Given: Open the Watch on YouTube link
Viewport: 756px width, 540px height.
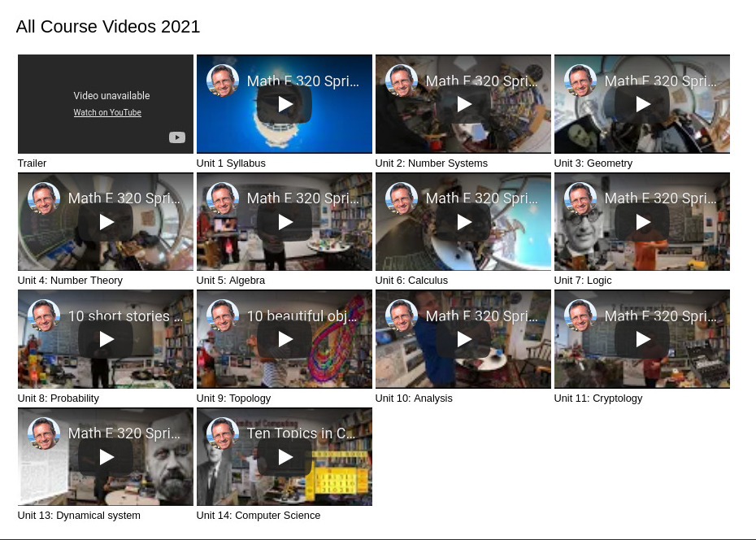Looking at the screenshot, I should coord(107,113).
